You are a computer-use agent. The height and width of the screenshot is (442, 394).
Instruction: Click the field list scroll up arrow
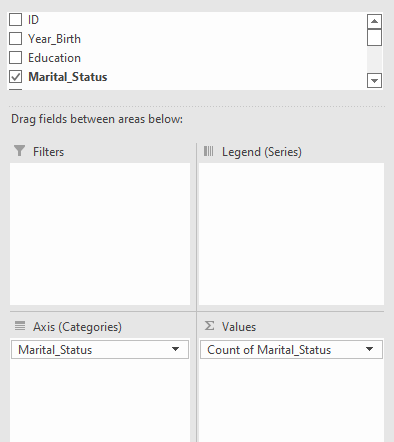point(374,22)
